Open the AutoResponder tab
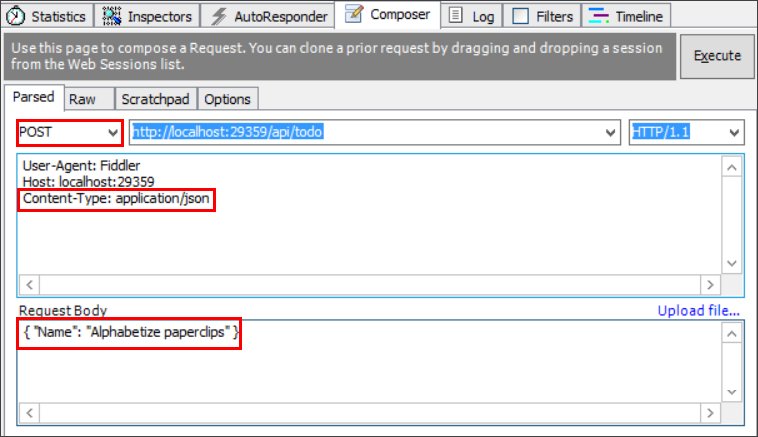The image size is (758, 437). [x=268, y=16]
